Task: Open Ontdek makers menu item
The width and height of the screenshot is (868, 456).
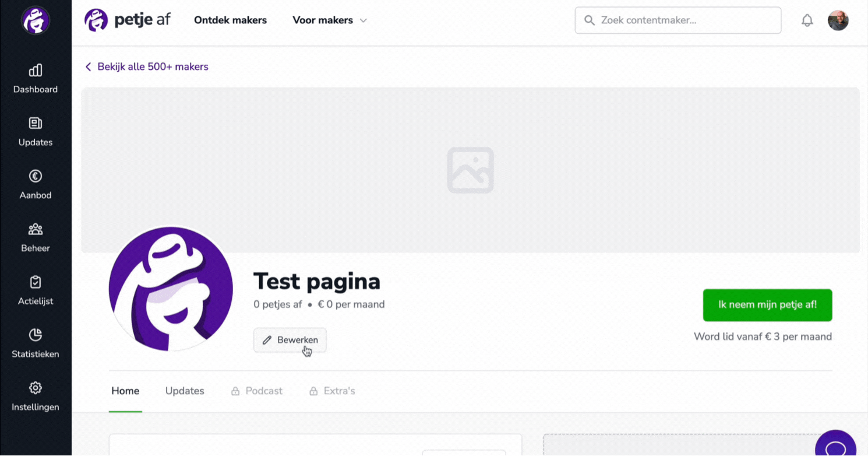Action: coord(230,20)
